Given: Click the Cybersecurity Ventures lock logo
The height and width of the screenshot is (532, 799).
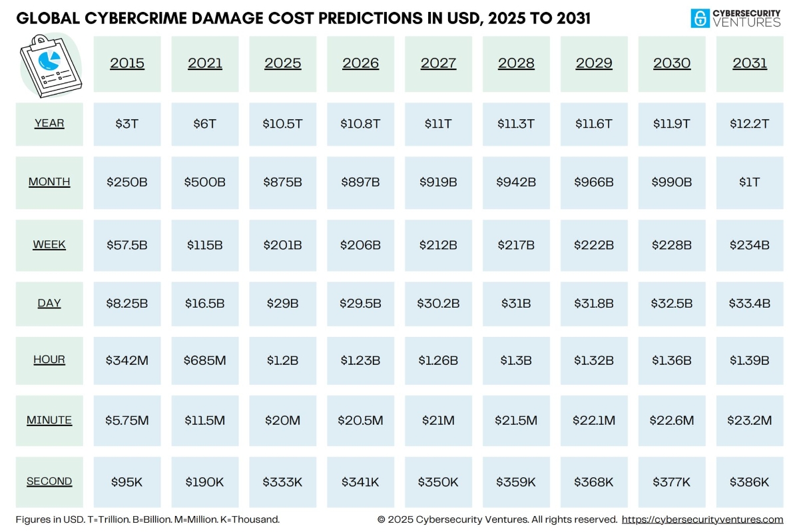Looking at the screenshot, I should coord(700,18).
